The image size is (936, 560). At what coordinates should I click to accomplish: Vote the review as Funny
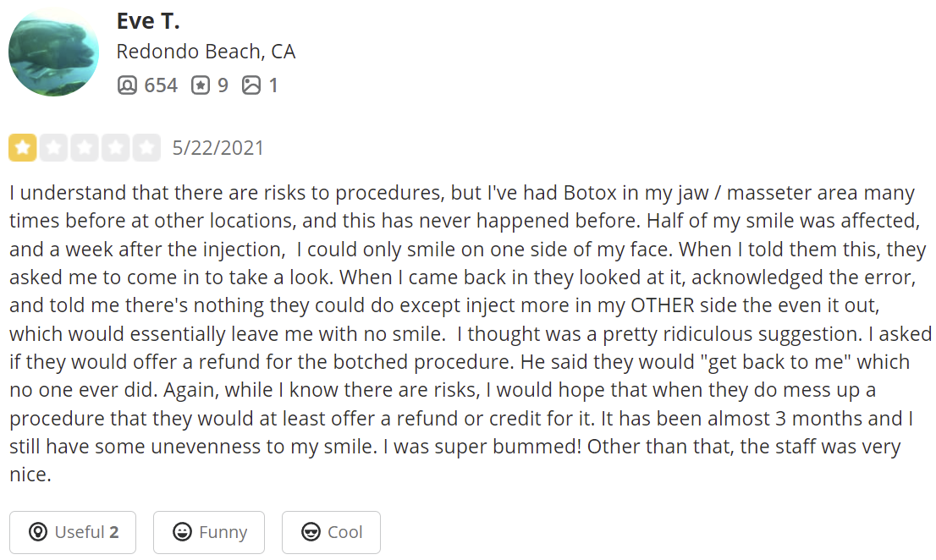point(209,532)
